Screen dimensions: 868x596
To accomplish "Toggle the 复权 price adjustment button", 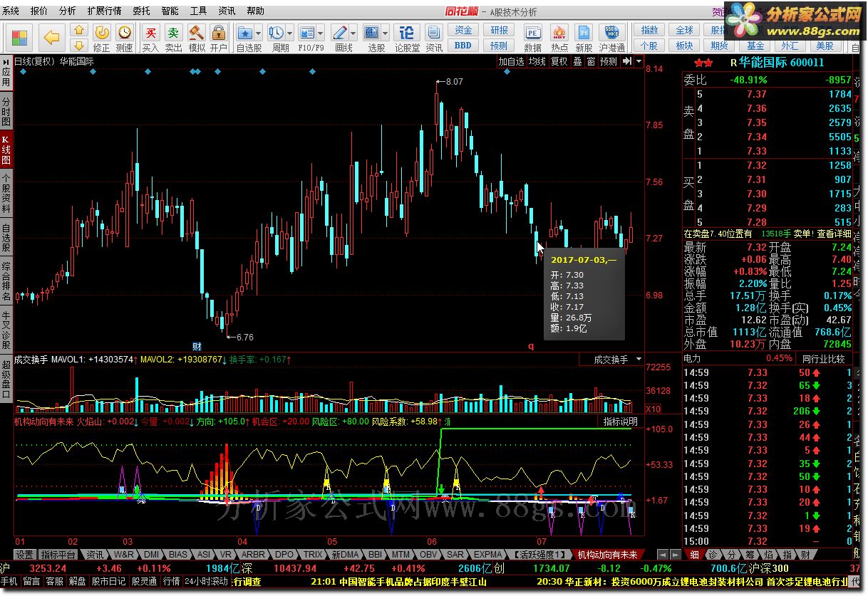I will click(559, 61).
